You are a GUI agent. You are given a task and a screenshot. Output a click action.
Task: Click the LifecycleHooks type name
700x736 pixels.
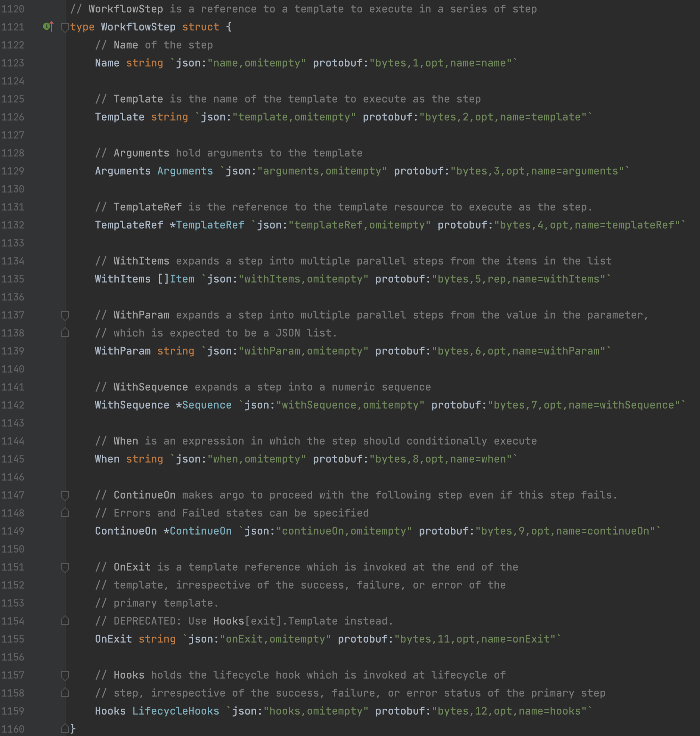(176, 711)
